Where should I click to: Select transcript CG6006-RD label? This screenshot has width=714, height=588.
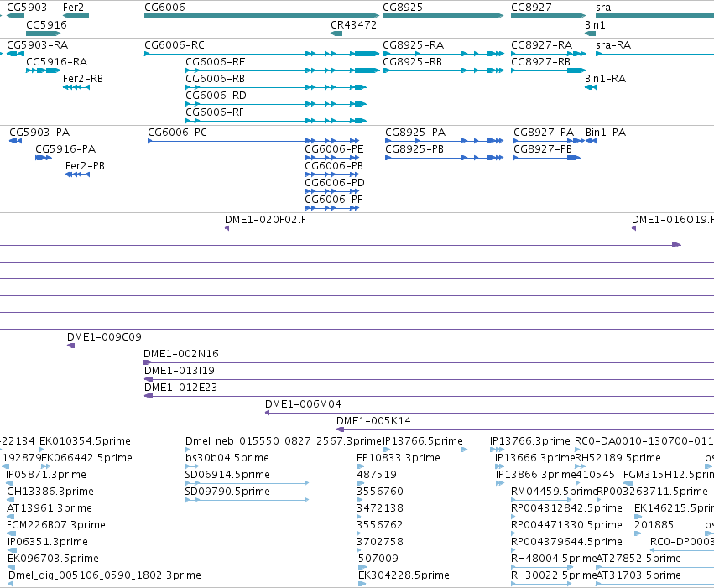click(216, 96)
